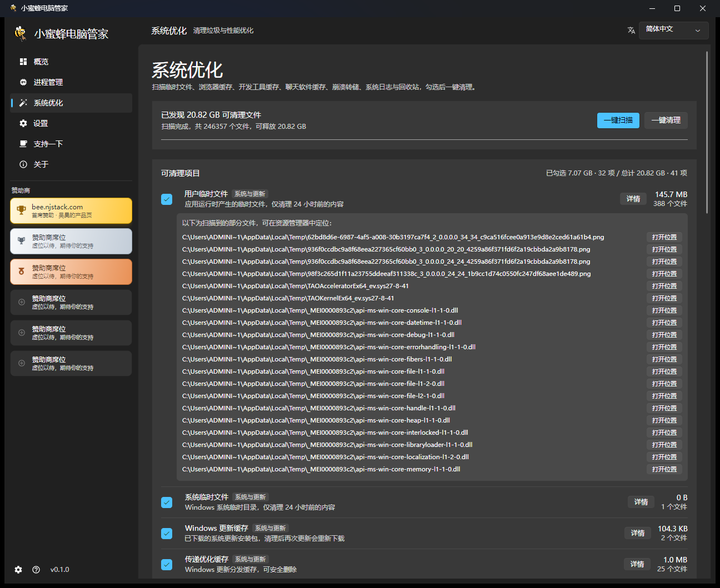
Task: Uncheck the 用户临时文件 checkbox
Action: tap(167, 199)
